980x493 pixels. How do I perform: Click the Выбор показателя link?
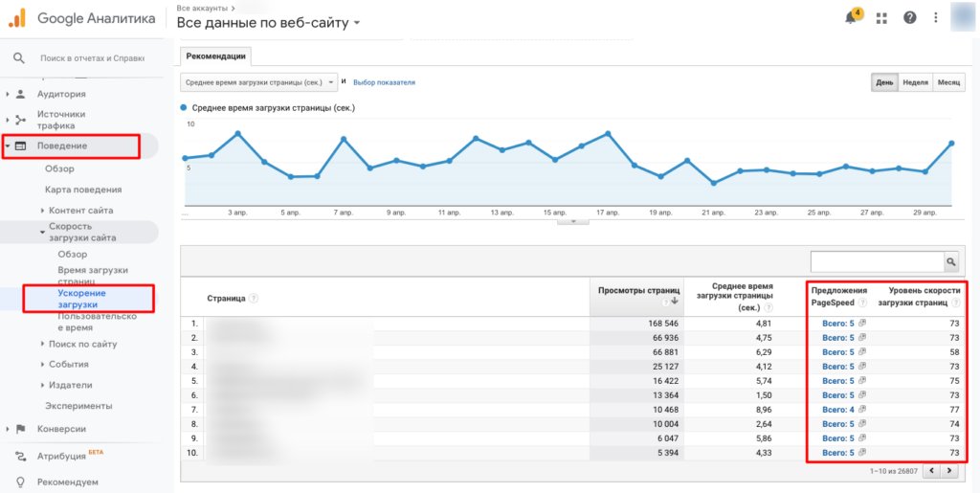[x=384, y=82]
